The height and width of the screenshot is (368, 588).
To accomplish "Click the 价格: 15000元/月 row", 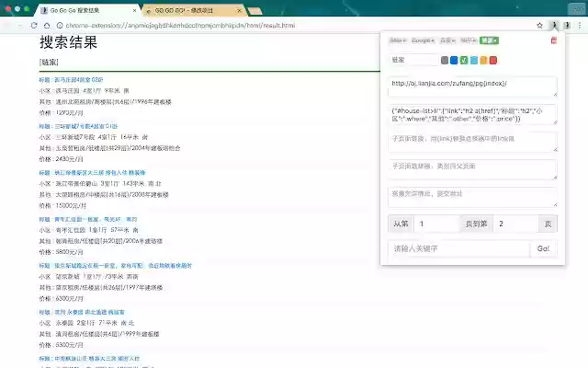I will pyautogui.click(x=62, y=206).
